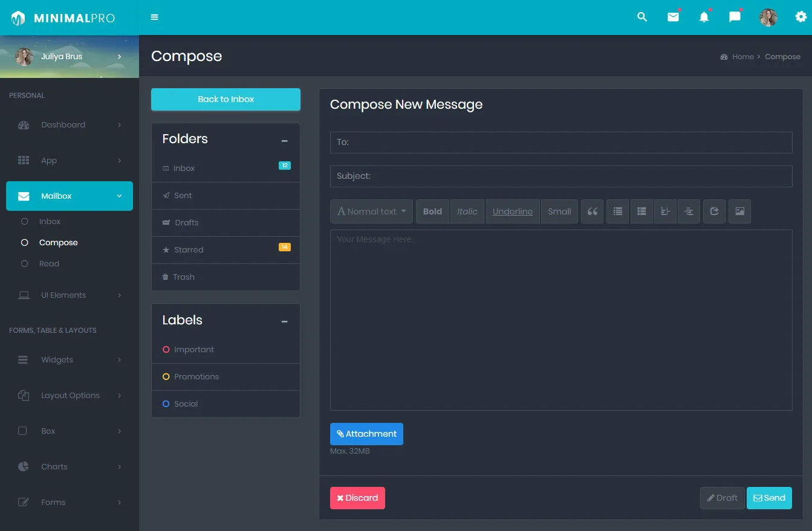Open the settings gear in header
This screenshot has width=812, height=531.
pos(801,18)
